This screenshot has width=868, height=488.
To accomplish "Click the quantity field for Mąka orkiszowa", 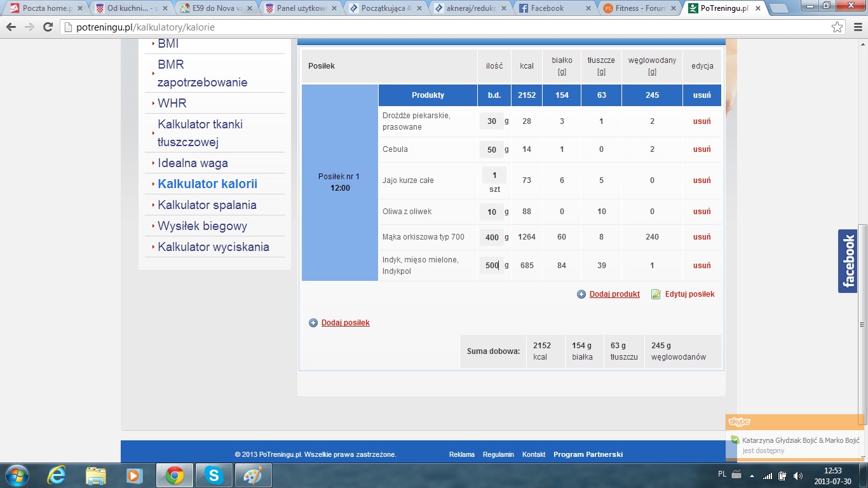I will tap(491, 237).
